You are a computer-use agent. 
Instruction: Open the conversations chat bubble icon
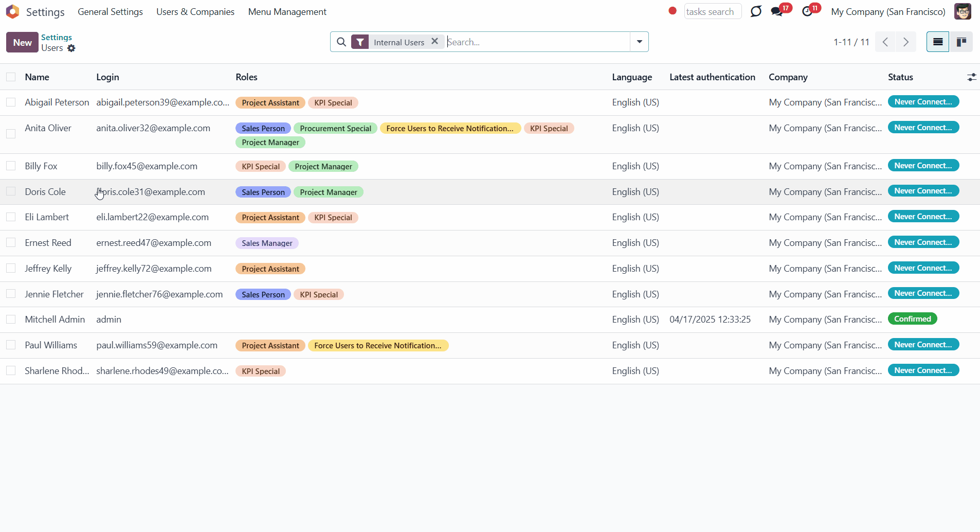777,12
